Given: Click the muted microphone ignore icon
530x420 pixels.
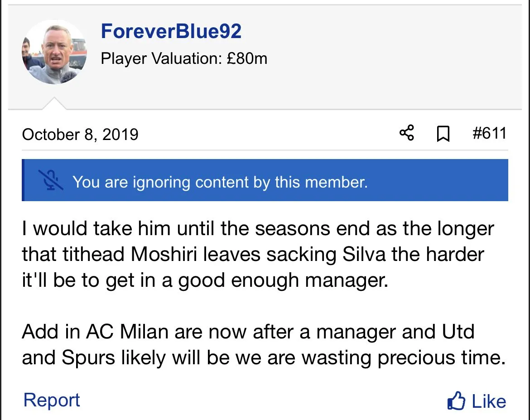Looking at the screenshot, I should click(50, 180).
